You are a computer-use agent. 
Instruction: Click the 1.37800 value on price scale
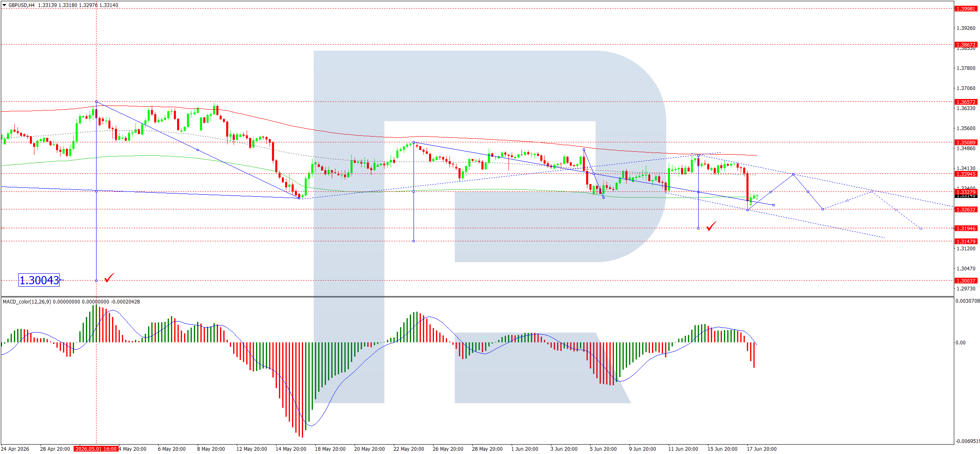966,68
